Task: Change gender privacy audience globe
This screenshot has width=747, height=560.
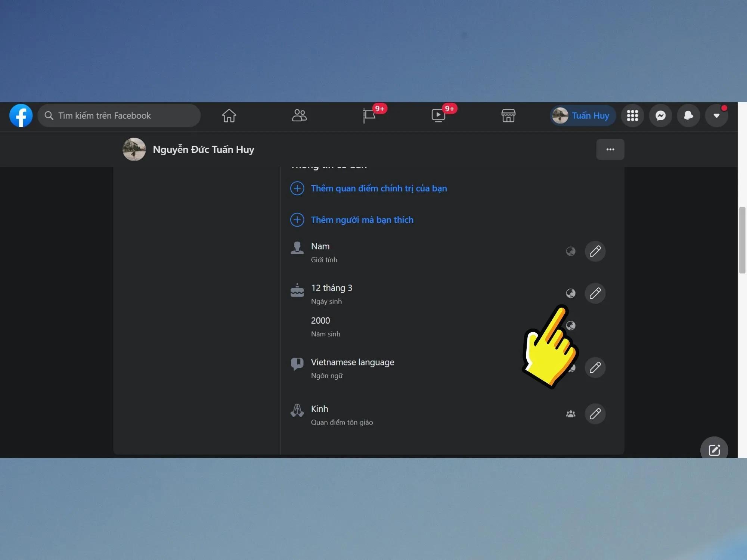Action: (570, 251)
